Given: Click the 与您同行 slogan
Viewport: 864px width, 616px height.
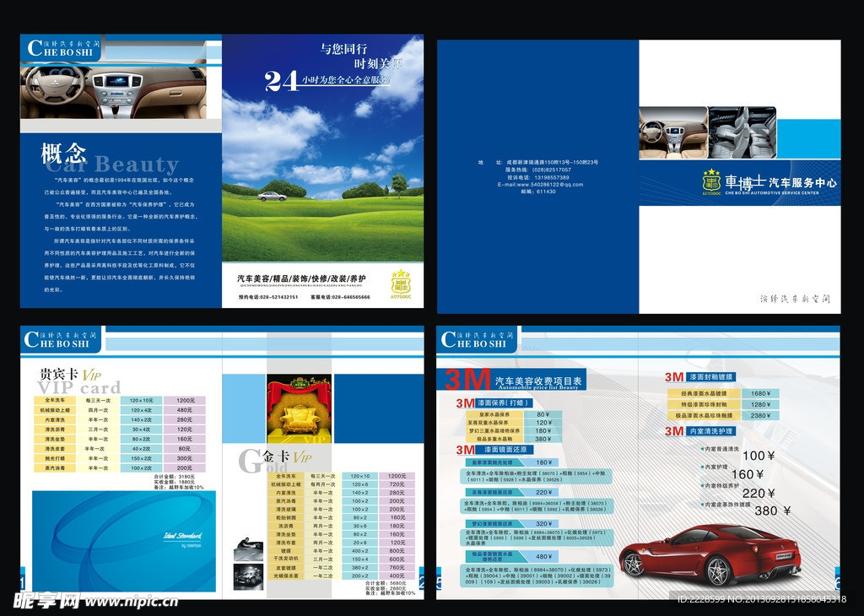Looking at the screenshot, I should [x=344, y=49].
